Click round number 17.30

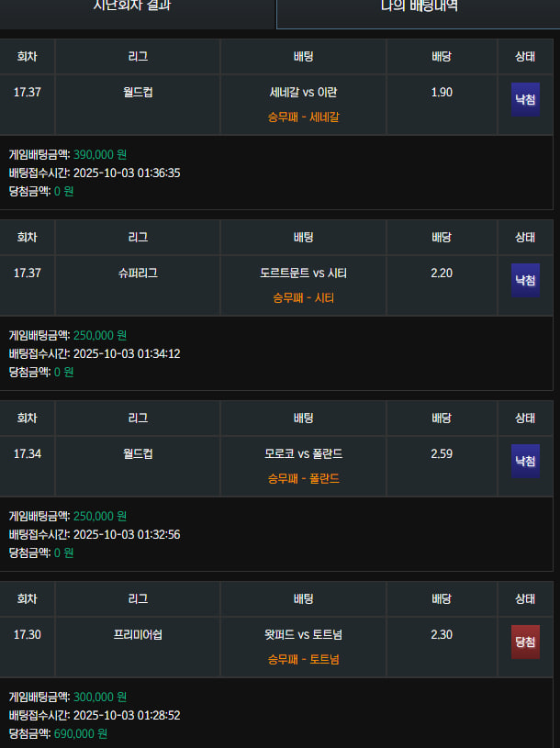pyautogui.click(x=28, y=635)
